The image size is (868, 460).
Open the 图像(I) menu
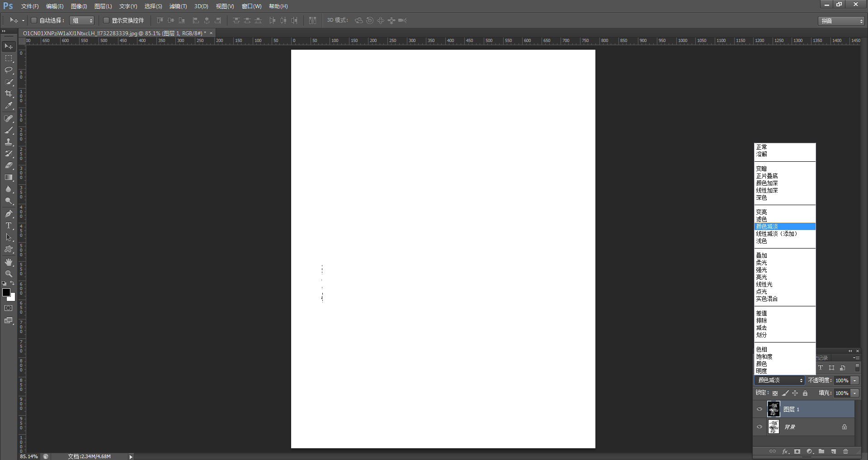pos(79,6)
